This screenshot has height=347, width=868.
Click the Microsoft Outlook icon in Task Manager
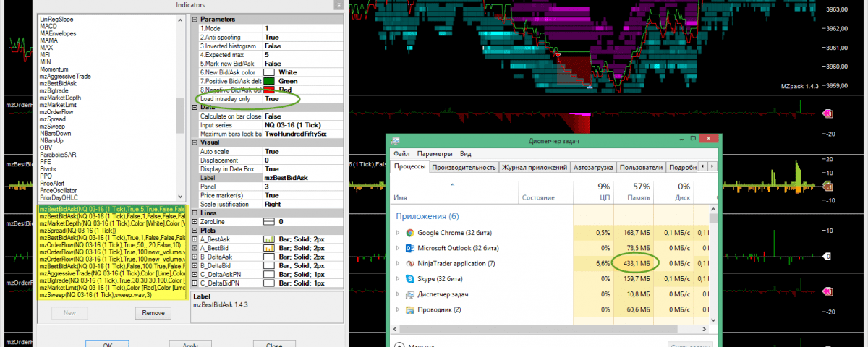pos(410,248)
